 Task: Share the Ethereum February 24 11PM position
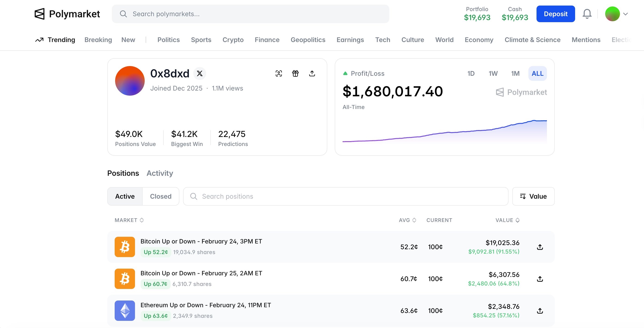[x=540, y=311]
